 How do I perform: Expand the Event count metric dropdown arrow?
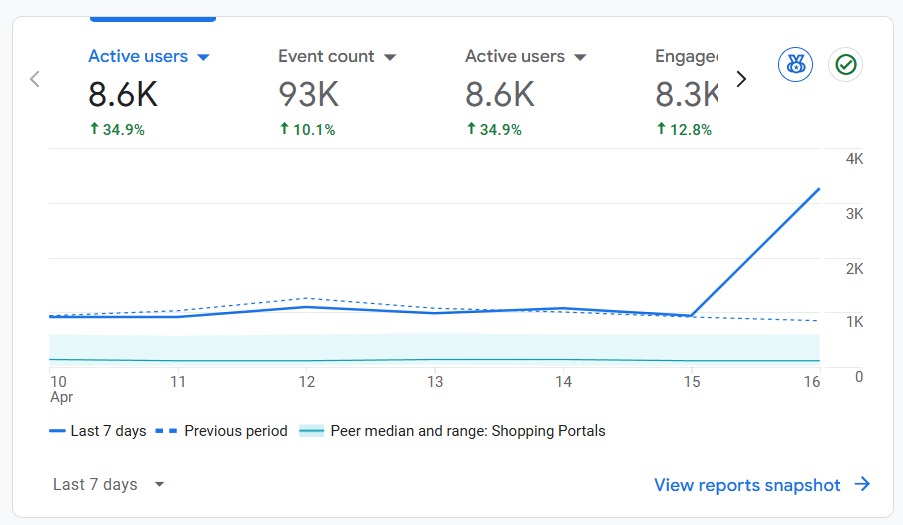click(x=390, y=58)
